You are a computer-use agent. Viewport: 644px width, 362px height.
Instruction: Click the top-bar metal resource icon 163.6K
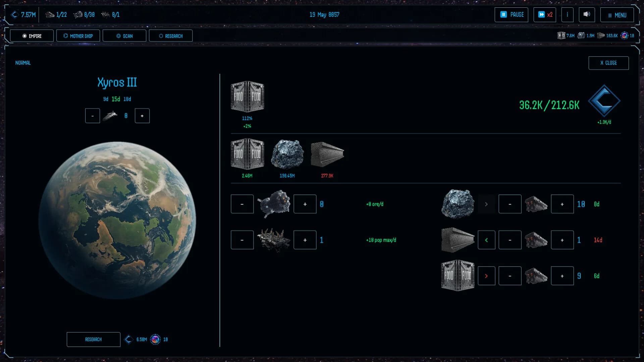pos(601,36)
